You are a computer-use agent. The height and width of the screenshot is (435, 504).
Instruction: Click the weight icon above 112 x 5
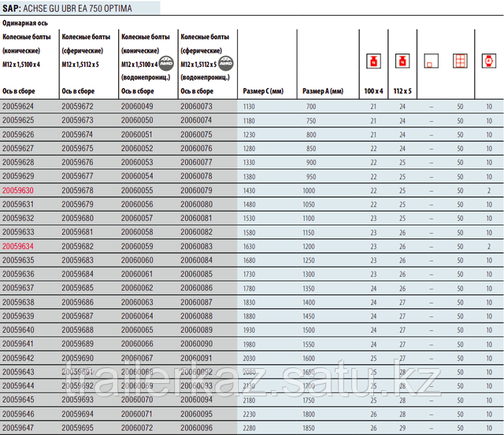click(x=402, y=61)
